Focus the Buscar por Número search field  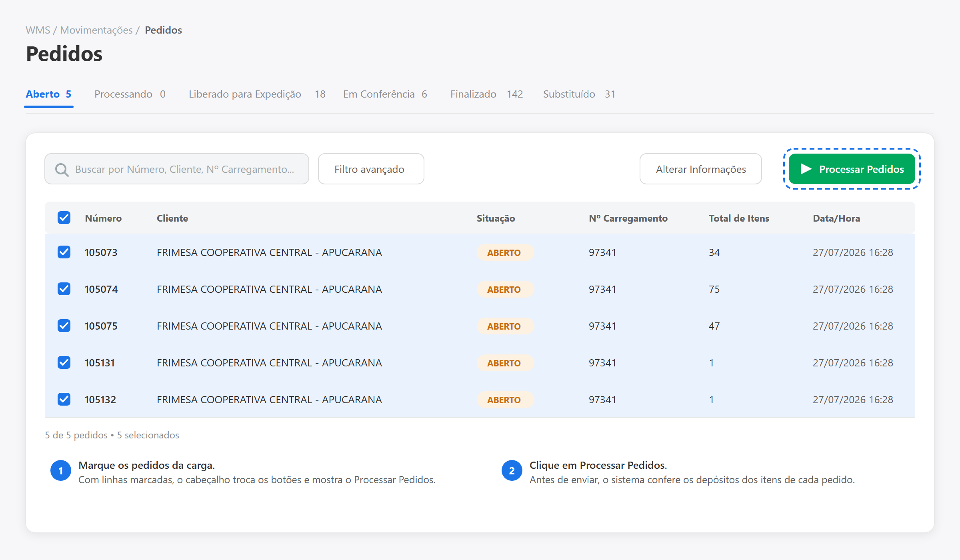[x=177, y=169]
